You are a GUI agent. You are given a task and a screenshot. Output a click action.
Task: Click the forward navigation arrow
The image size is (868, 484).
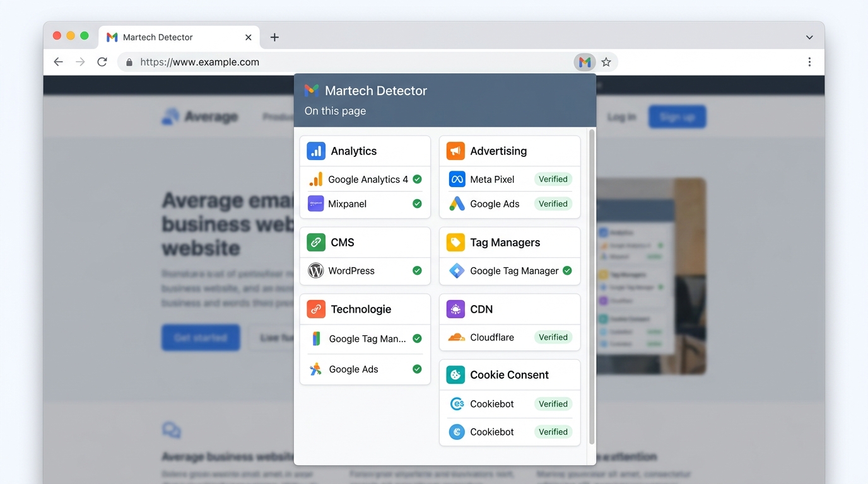pyautogui.click(x=80, y=62)
